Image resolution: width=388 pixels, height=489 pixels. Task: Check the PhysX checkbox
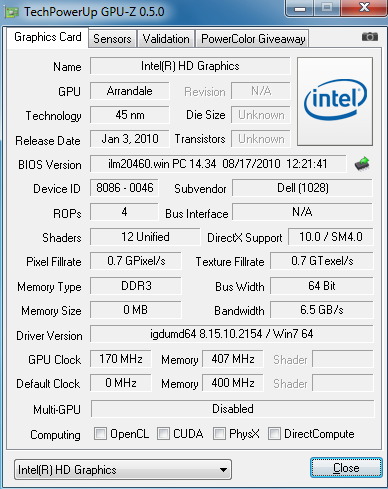(219, 434)
